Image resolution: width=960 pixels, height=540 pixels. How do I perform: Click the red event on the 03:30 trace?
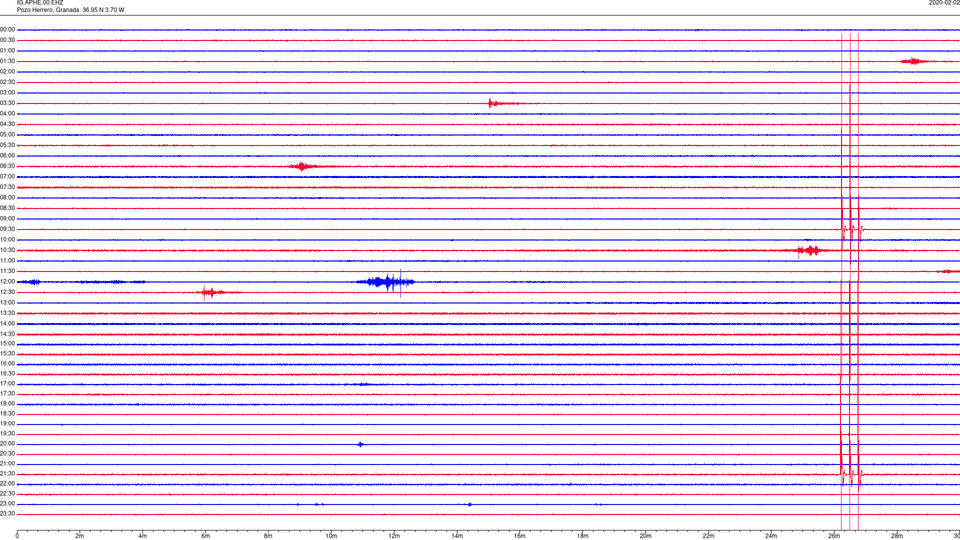[x=505, y=103]
